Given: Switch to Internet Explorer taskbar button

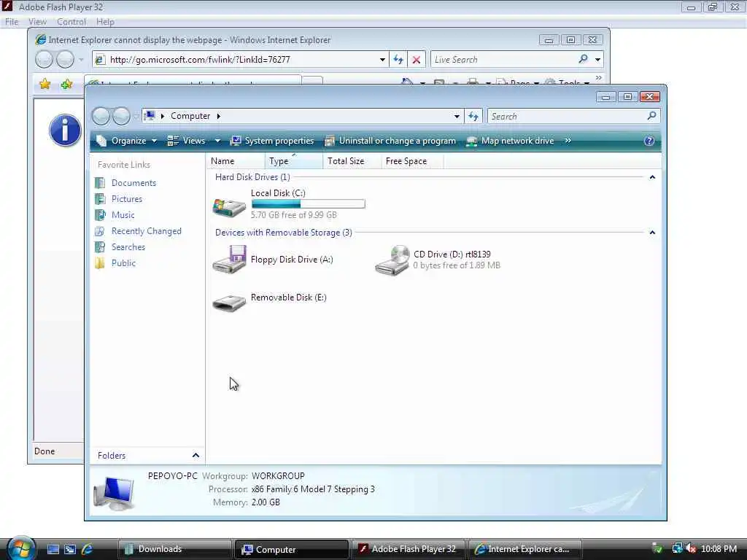Looking at the screenshot, I should pos(525,549).
